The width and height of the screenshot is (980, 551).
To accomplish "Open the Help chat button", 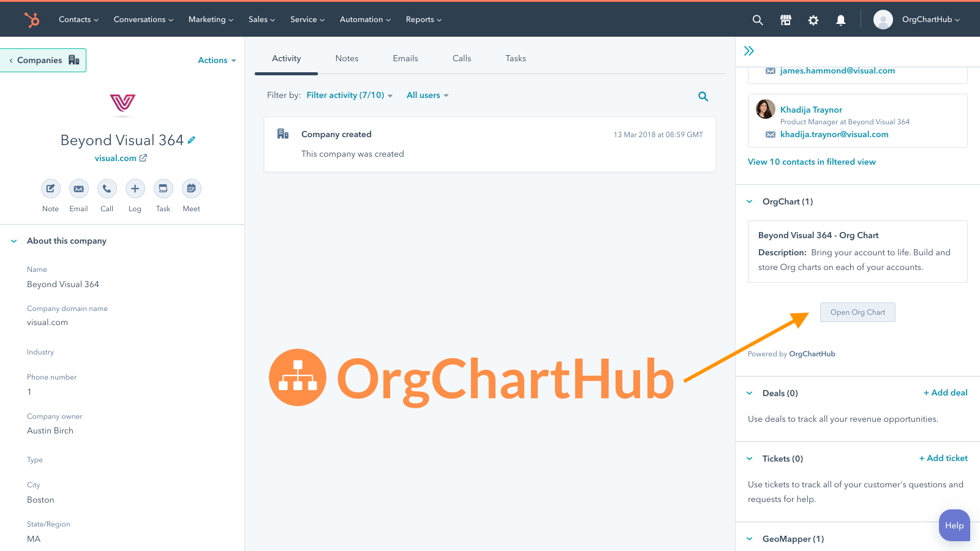I will click(x=954, y=525).
